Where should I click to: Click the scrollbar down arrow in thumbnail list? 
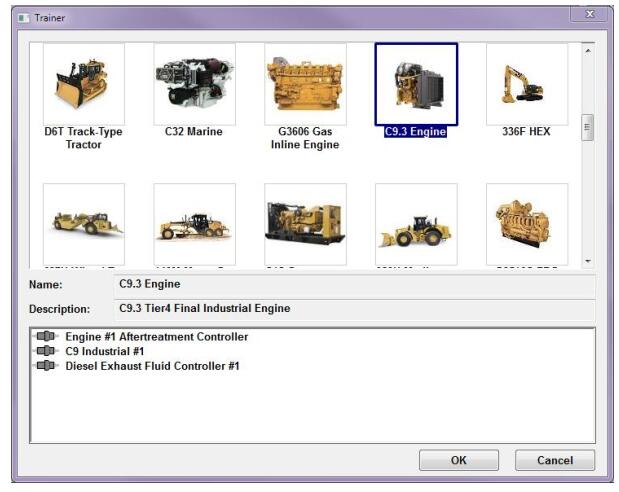[x=588, y=261]
